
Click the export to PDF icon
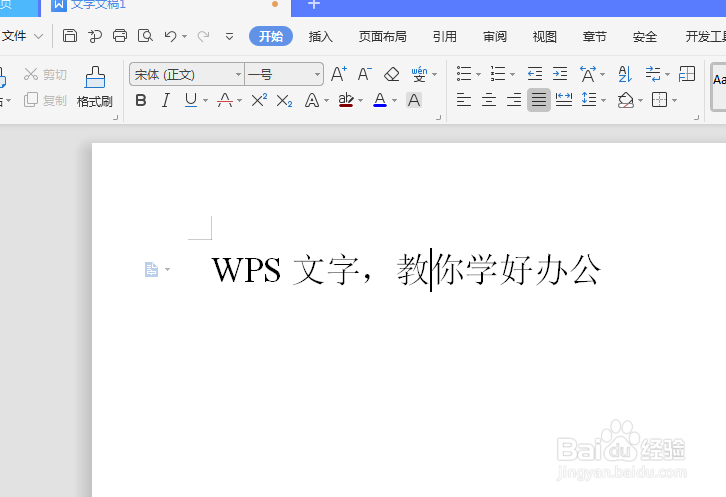[x=95, y=36]
